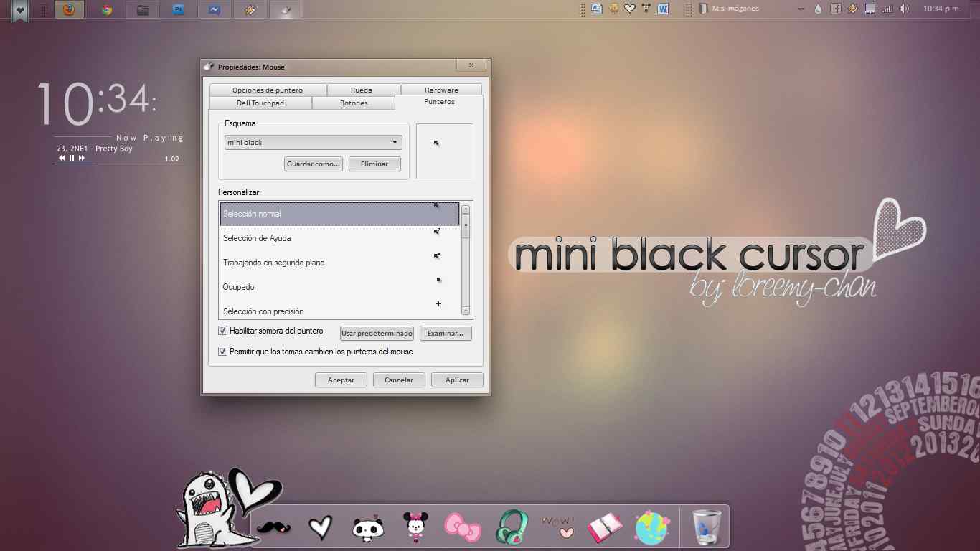
Task: Open the green headphones dock icon
Action: coord(511,527)
